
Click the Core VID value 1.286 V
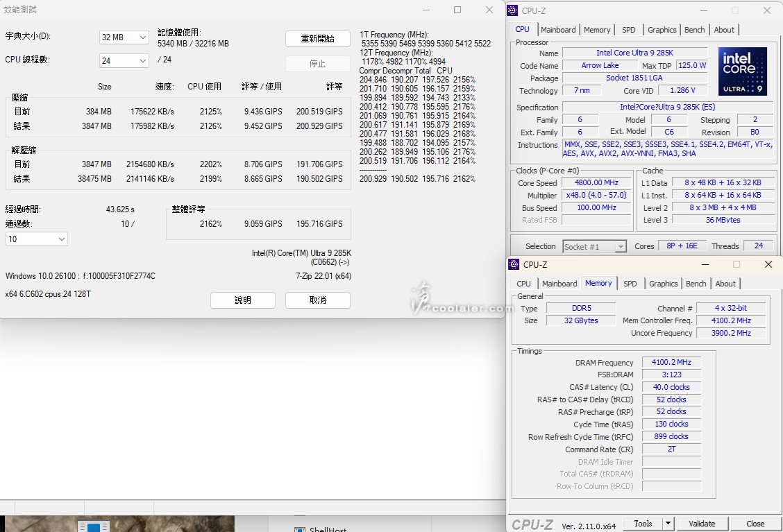coord(682,90)
